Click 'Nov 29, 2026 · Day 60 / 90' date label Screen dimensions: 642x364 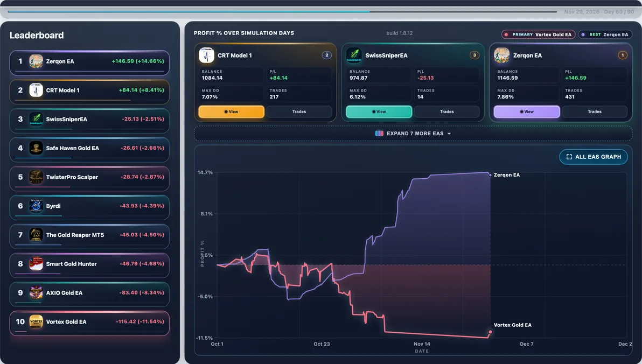coord(599,12)
